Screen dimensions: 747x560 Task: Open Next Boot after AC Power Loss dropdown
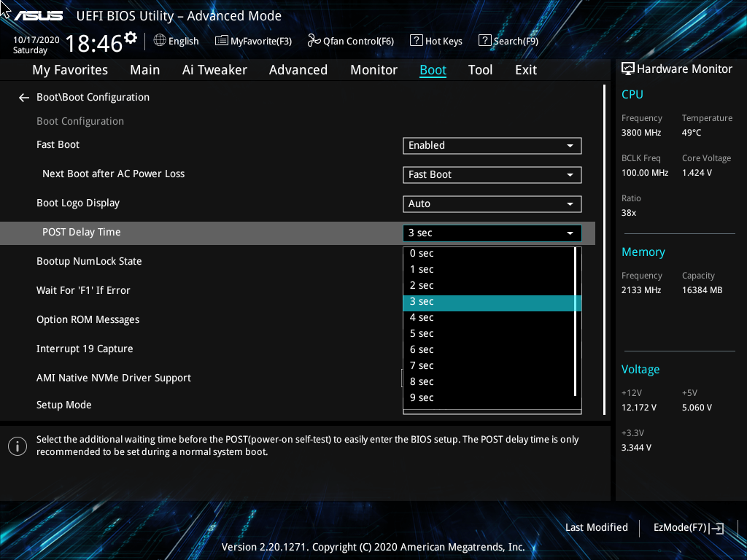pyautogui.click(x=492, y=175)
